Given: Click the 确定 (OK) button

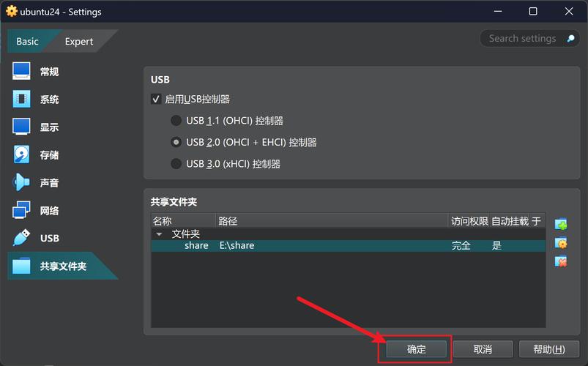Looking at the screenshot, I should pyautogui.click(x=416, y=349).
